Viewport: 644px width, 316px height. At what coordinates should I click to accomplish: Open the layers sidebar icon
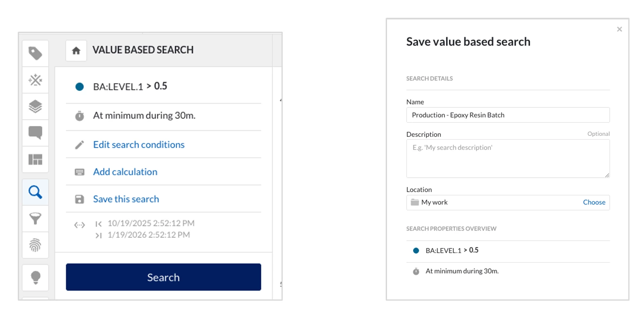coord(35,106)
